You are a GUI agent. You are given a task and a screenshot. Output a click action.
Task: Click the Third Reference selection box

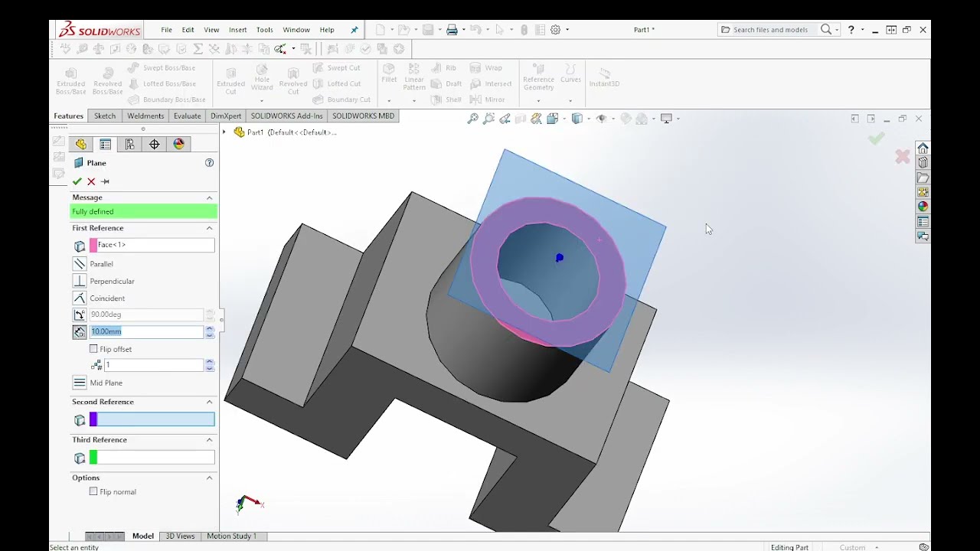[x=152, y=458]
